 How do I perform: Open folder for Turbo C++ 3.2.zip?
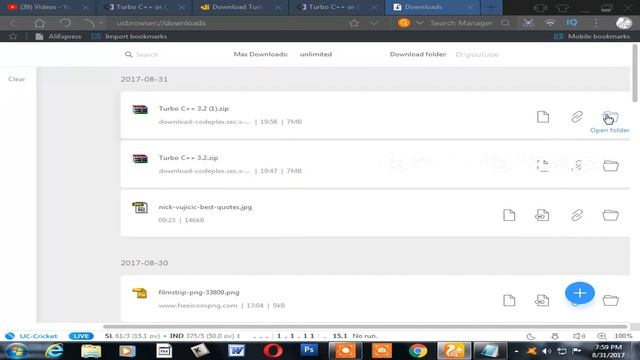click(x=611, y=166)
